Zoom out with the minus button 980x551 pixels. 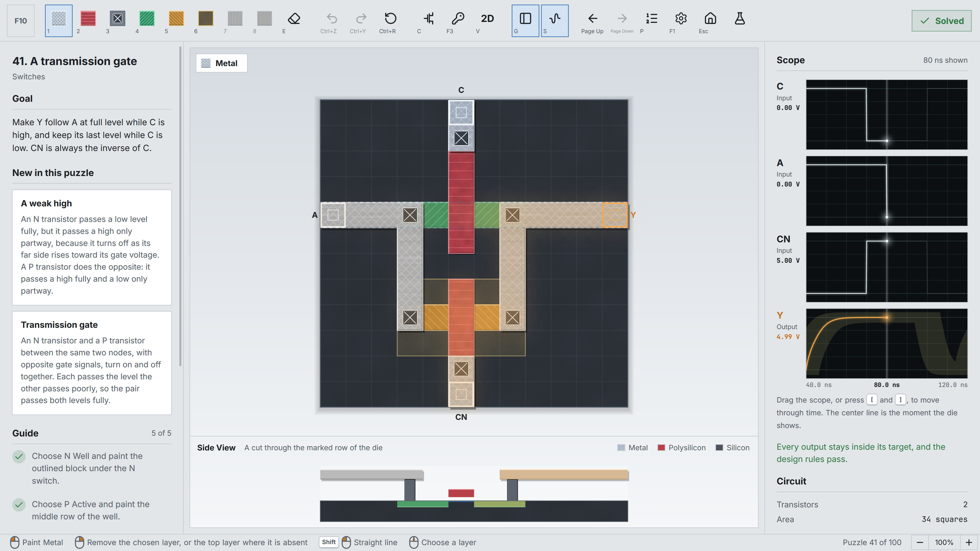coord(920,542)
